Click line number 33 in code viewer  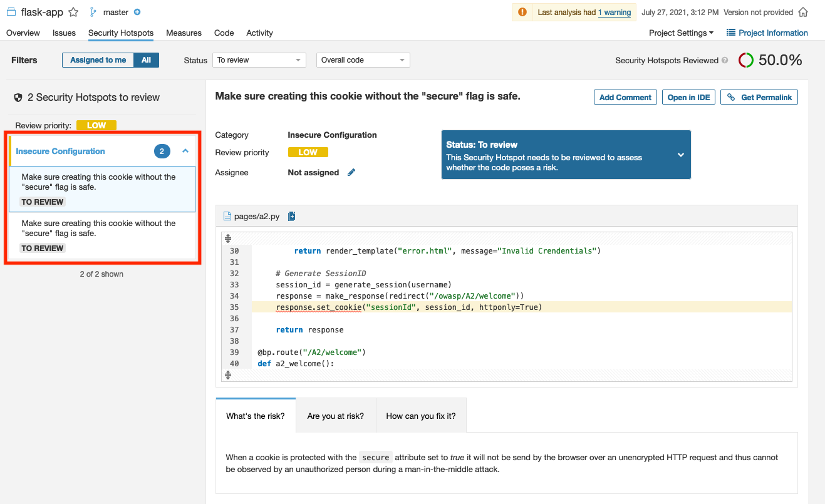point(234,285)
